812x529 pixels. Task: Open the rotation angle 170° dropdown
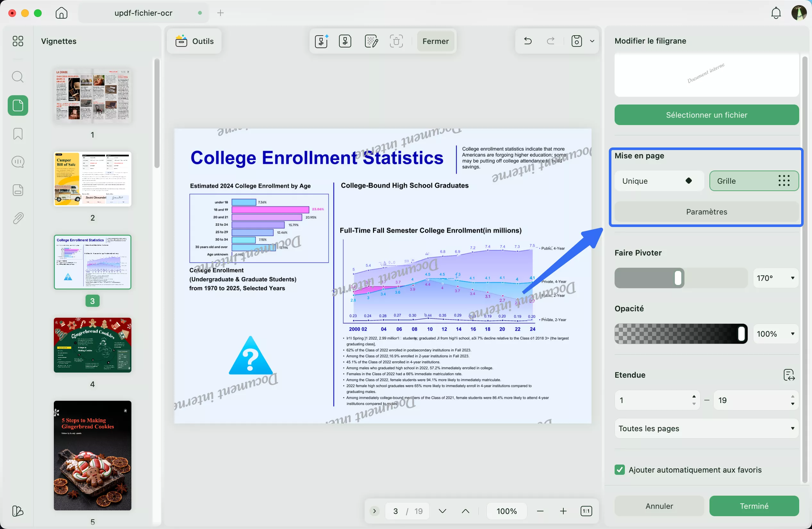pos(775,278)
